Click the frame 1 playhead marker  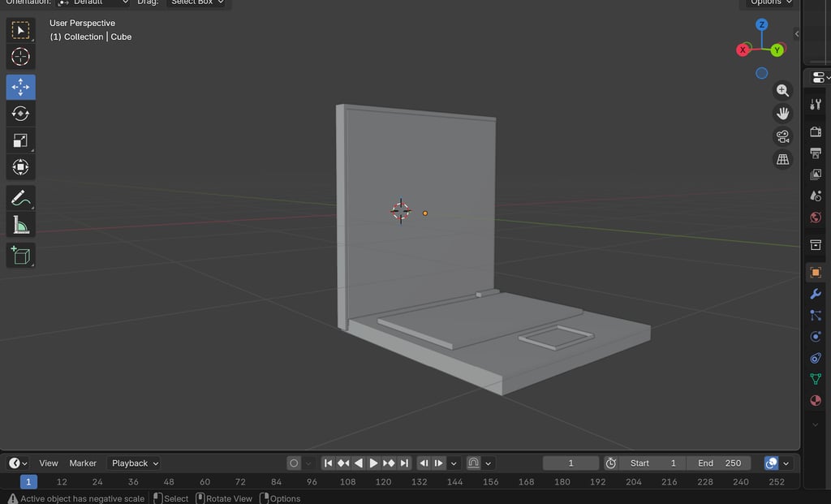(x=28, y=482)
